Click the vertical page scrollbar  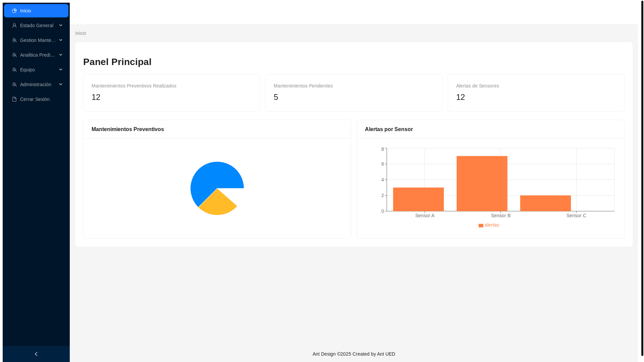tap(642, 178)
